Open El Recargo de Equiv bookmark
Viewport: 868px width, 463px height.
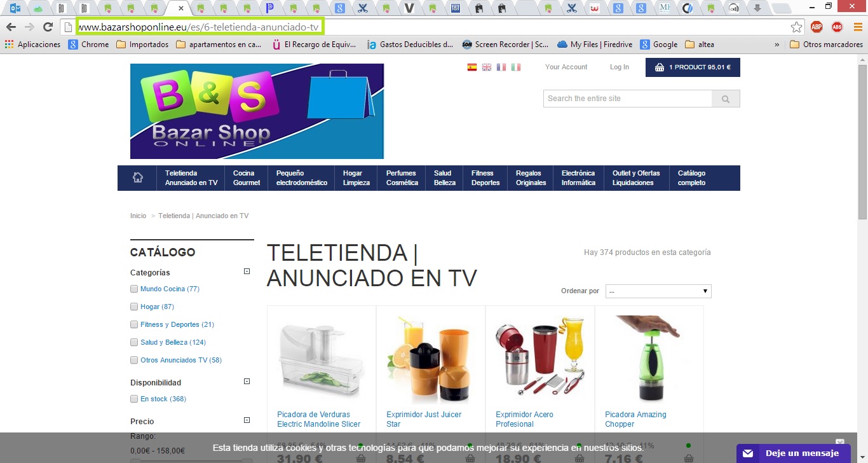[315, 45]
